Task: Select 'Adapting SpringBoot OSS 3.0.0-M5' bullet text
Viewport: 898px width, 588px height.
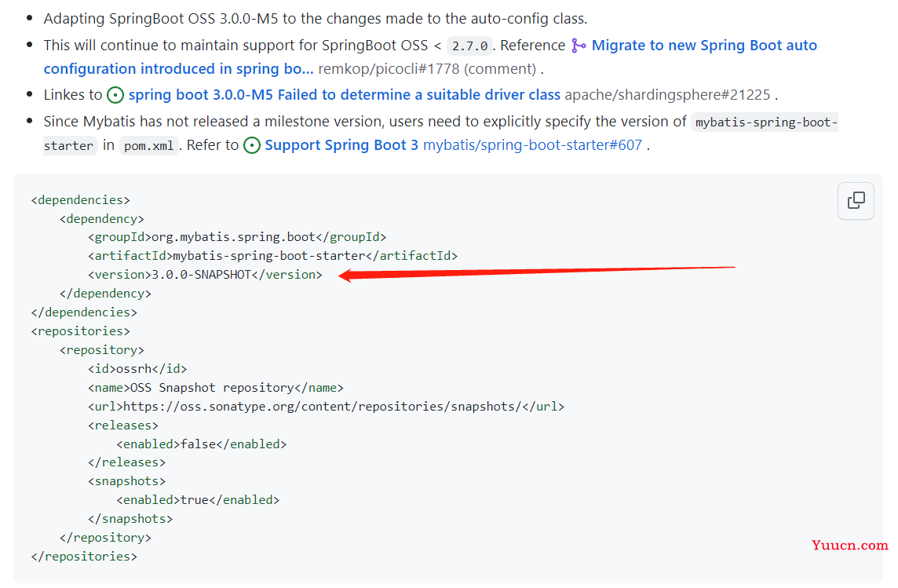Action: pyautogui.click(x=316, y=18)
